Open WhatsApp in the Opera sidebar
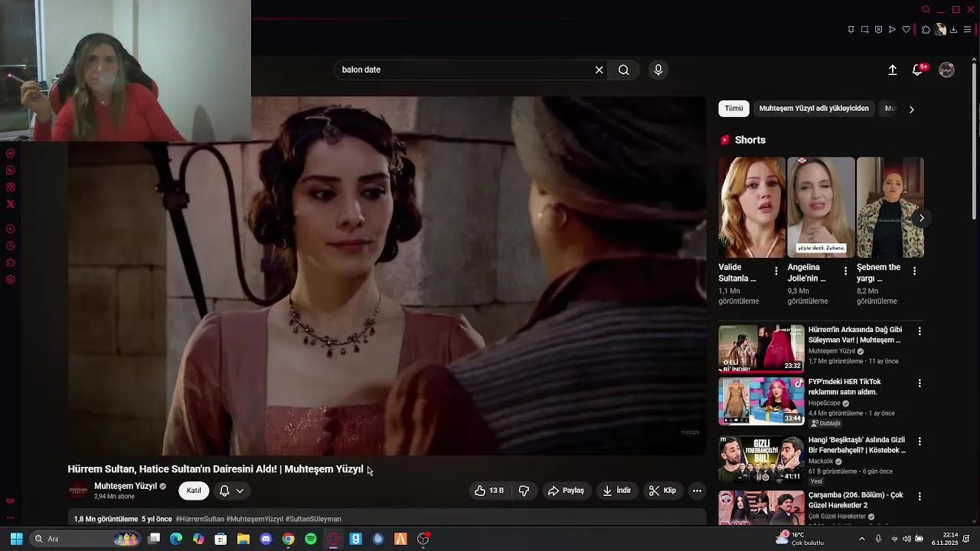The image size is (980, 551). [x=11, y=170]
